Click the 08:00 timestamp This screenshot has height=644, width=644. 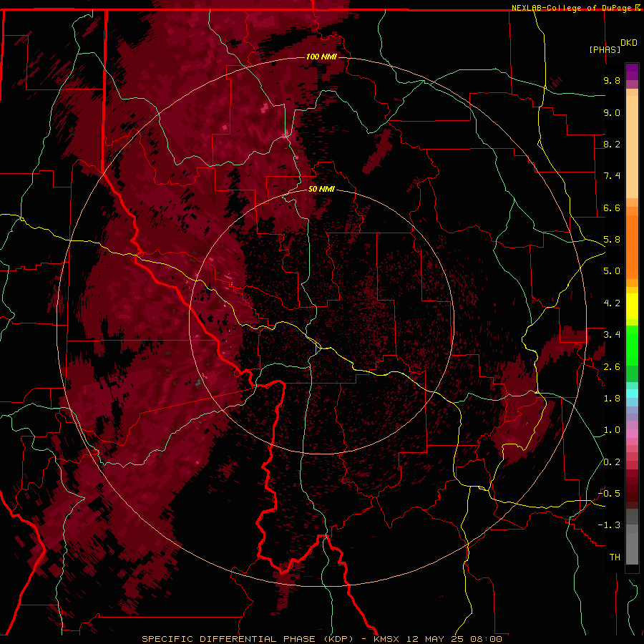pos(487,639)
